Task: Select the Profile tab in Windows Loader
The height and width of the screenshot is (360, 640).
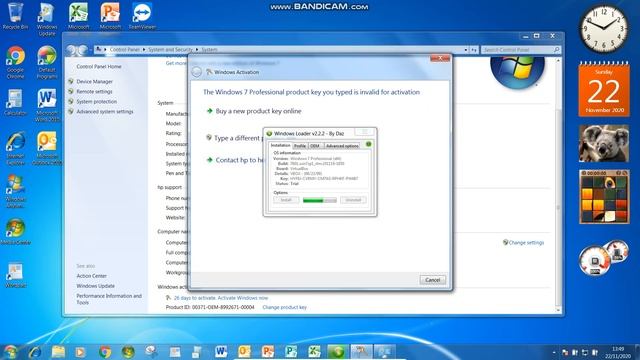Action: pos(300,146)
